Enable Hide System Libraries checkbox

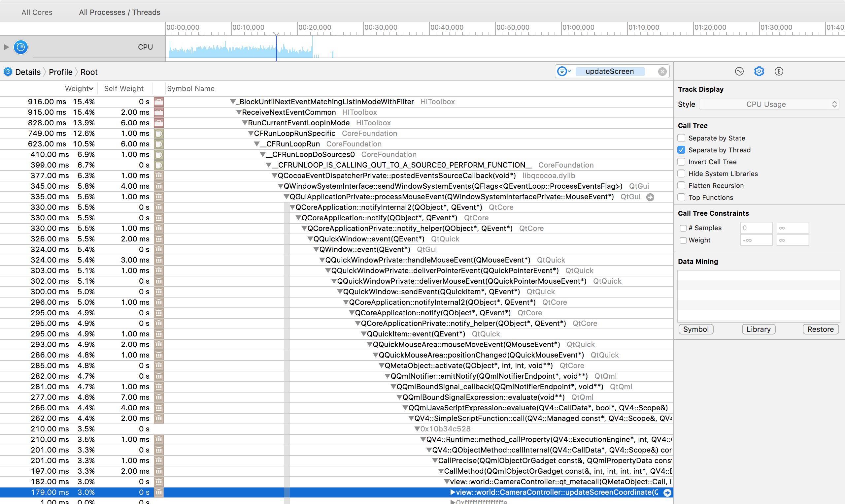[x=681, y=173]
